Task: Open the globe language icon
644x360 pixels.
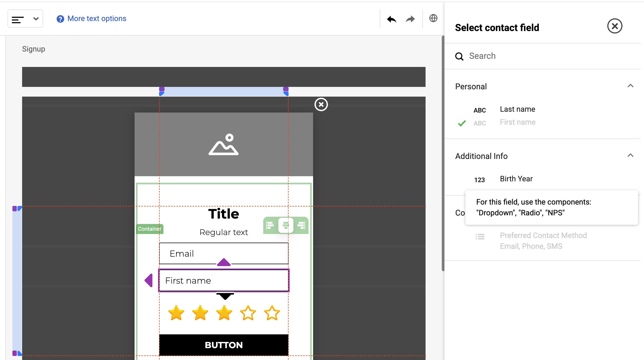Action: pos(433,18)
